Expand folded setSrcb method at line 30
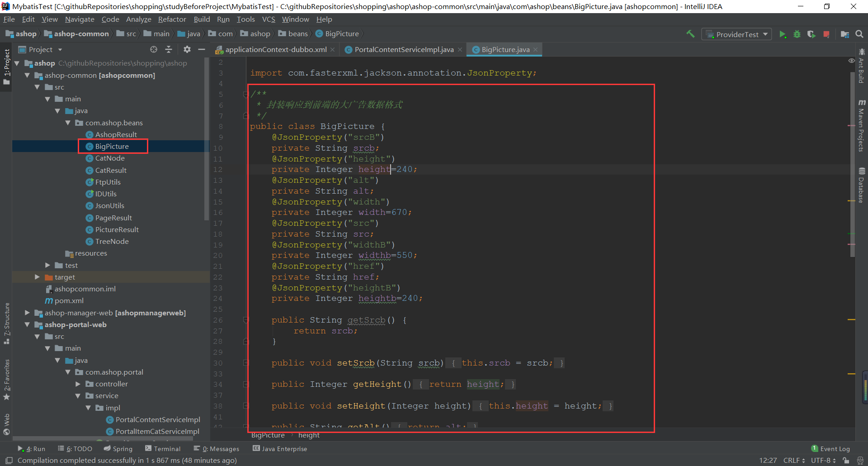This screenshot has height=466, width=868. pyautogui.click(x=246, y=363)
